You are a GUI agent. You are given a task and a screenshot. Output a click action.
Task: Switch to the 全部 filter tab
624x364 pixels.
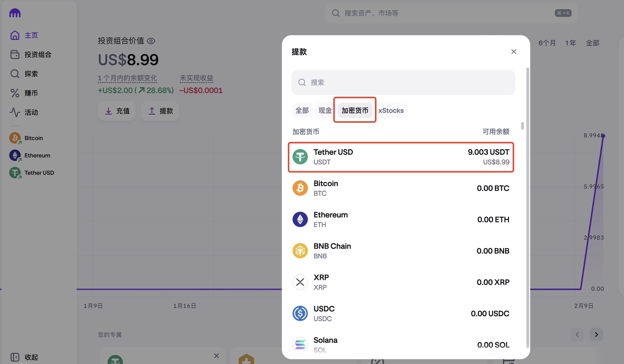302,110
